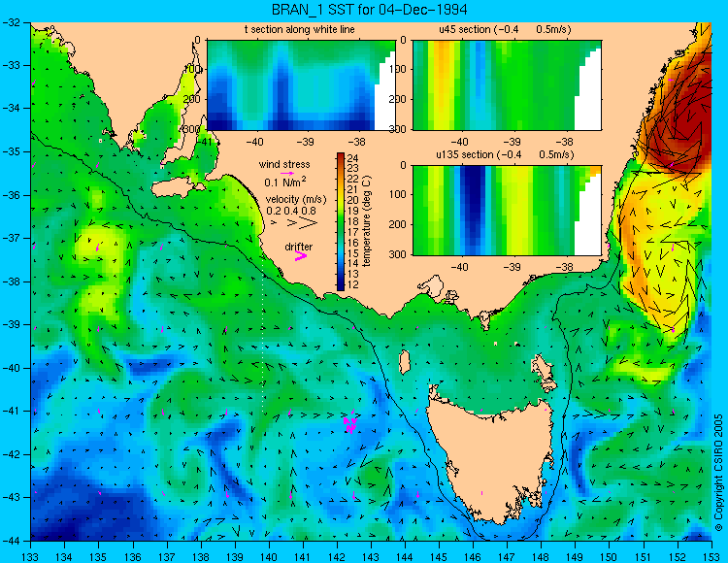The width and height of the screenshot is (728, 563).
Task: Click the "0.1 N/m²" legend value
Action: point(285,182)
